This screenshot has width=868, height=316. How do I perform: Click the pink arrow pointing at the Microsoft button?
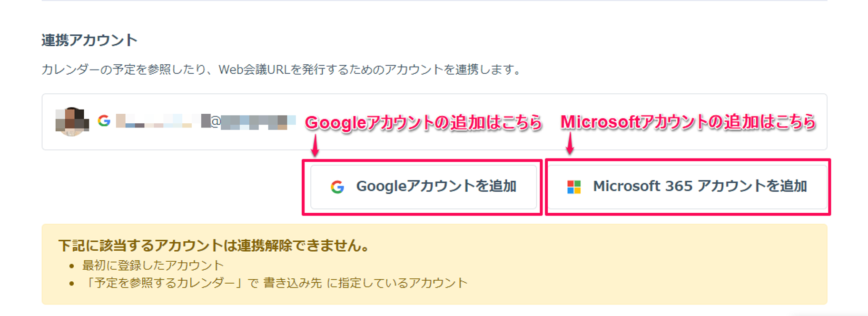[570, 144]
